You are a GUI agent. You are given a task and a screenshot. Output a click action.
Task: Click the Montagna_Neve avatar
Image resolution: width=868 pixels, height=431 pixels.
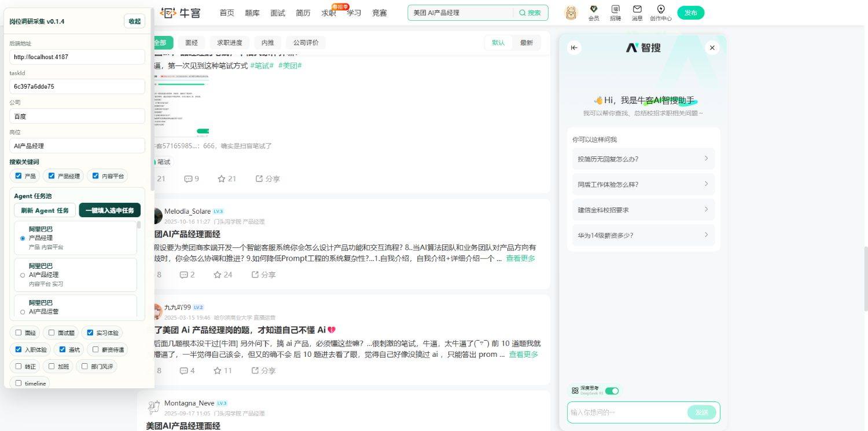(153, 407)
